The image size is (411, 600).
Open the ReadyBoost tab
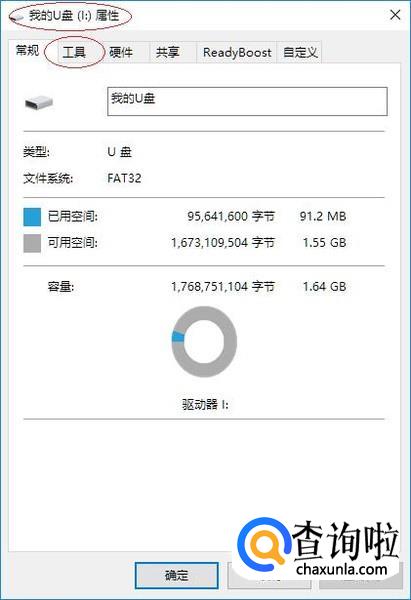point(237,52)
